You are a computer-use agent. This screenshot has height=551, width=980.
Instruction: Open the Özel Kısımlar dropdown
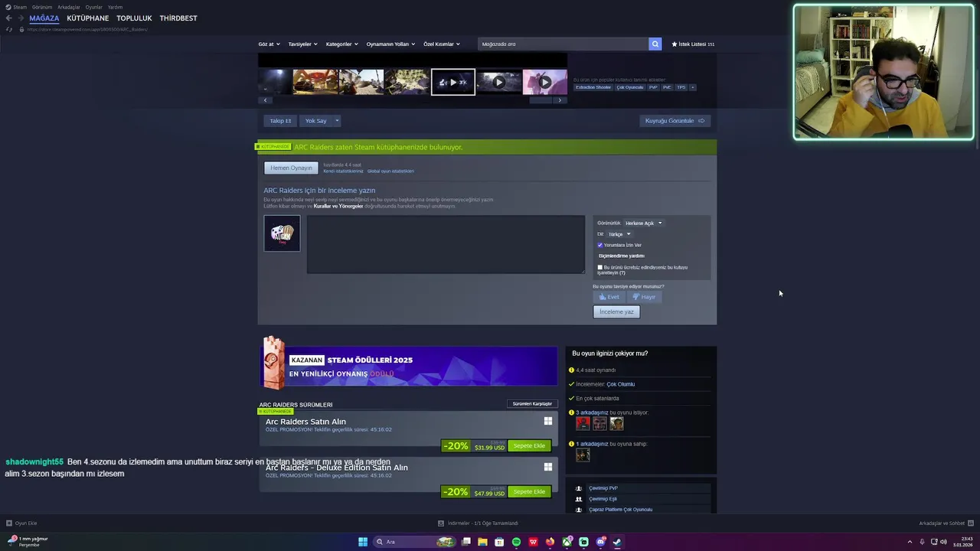tap(442, 44)
